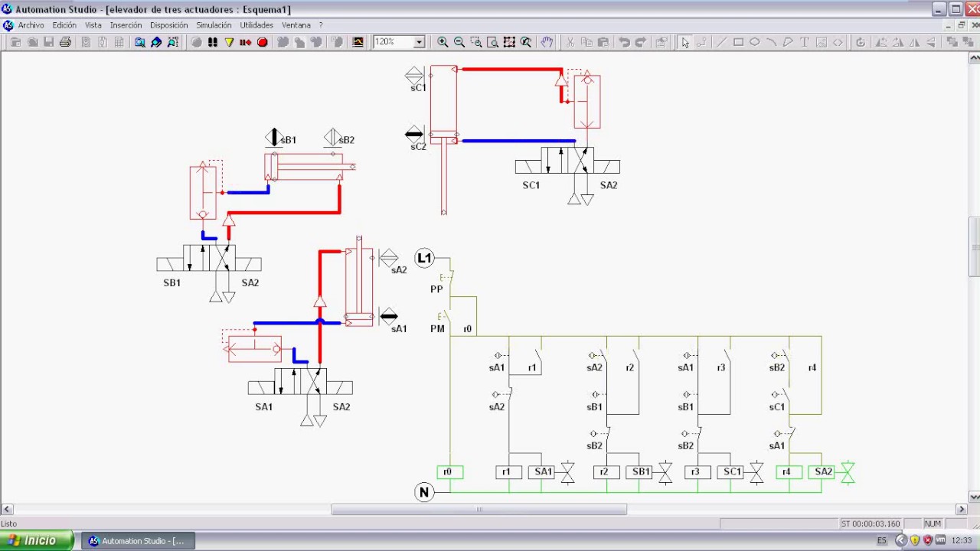Open the Disposición menu
The width and height of the screenshot is (980, 551).
169,25
